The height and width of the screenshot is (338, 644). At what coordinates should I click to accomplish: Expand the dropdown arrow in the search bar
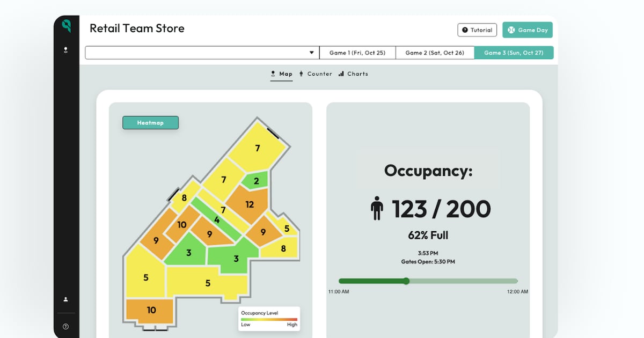311,53
